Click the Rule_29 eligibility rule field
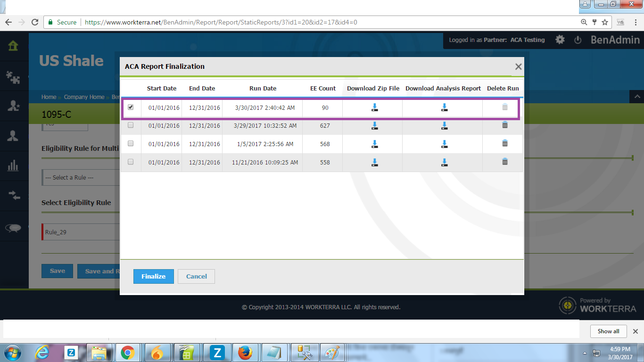 pos(80,232)
